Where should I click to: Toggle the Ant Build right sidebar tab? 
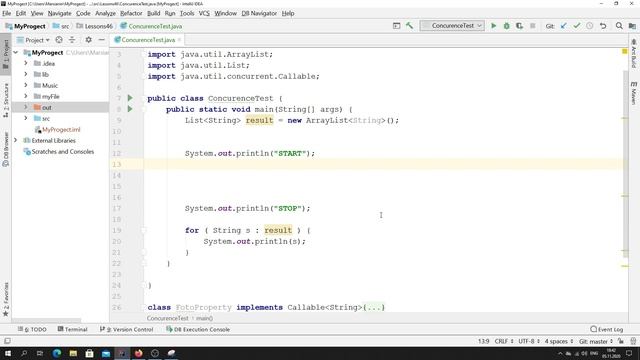[633, 53]
